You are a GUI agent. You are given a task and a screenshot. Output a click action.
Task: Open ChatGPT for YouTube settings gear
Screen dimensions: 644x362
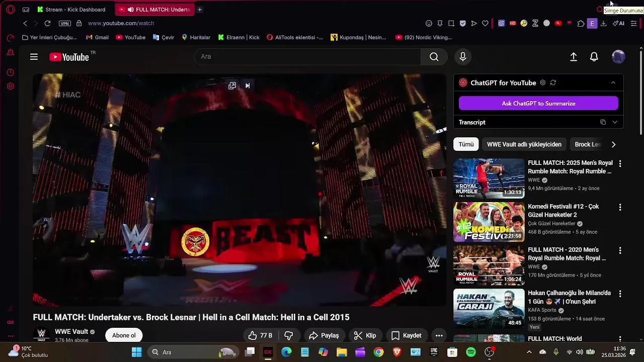point(542,82)
